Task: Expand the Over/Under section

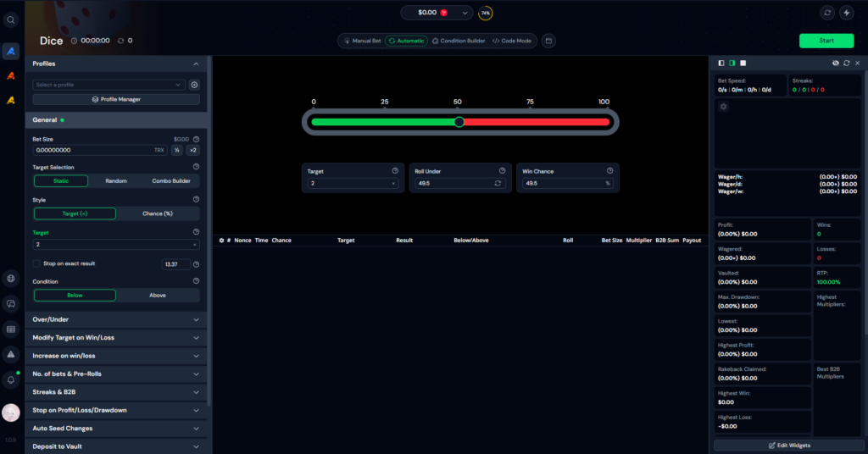Action: tap(116, 319)
